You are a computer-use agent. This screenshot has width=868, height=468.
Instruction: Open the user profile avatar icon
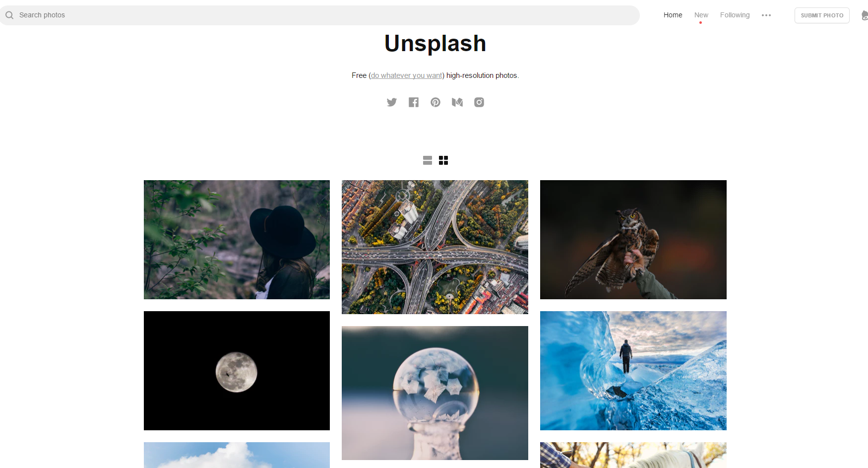coord(865,15)
